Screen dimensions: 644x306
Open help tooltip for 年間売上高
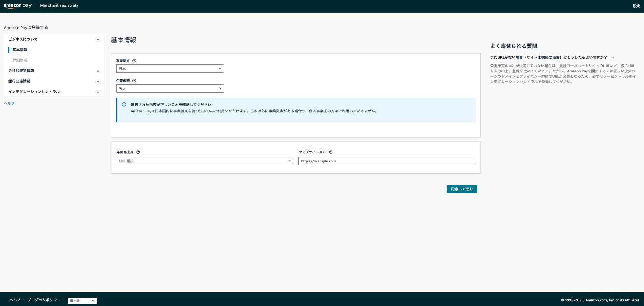(138, 152)
